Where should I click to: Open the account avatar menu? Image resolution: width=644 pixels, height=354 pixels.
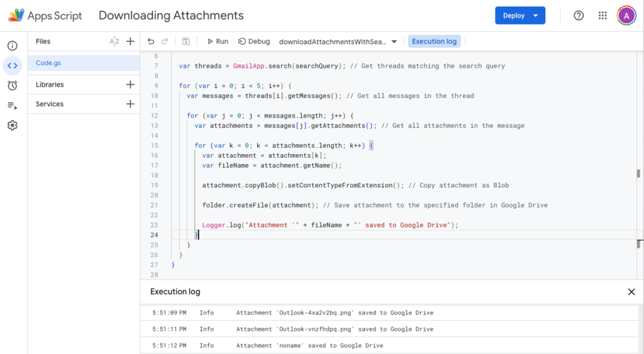pos(626,16)
